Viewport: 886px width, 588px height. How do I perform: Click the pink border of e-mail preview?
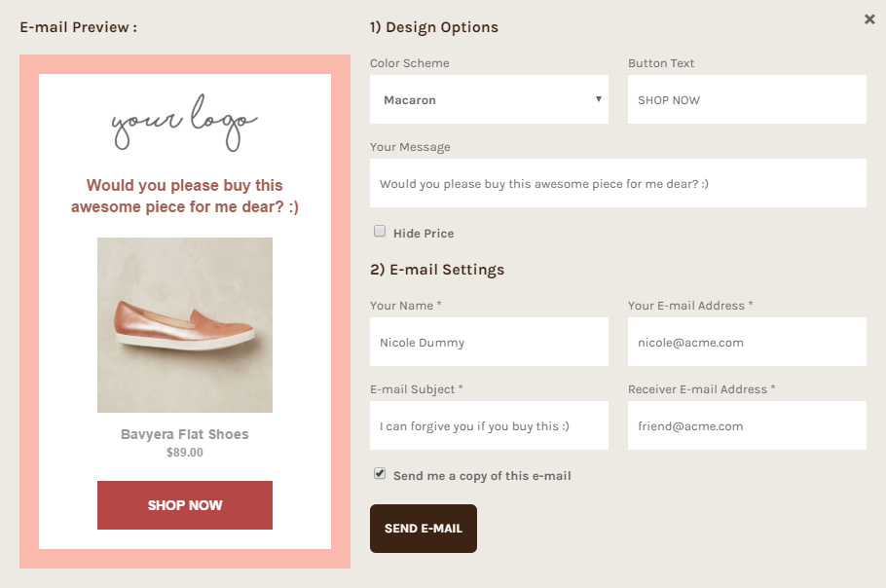click(x=29, y=312)
